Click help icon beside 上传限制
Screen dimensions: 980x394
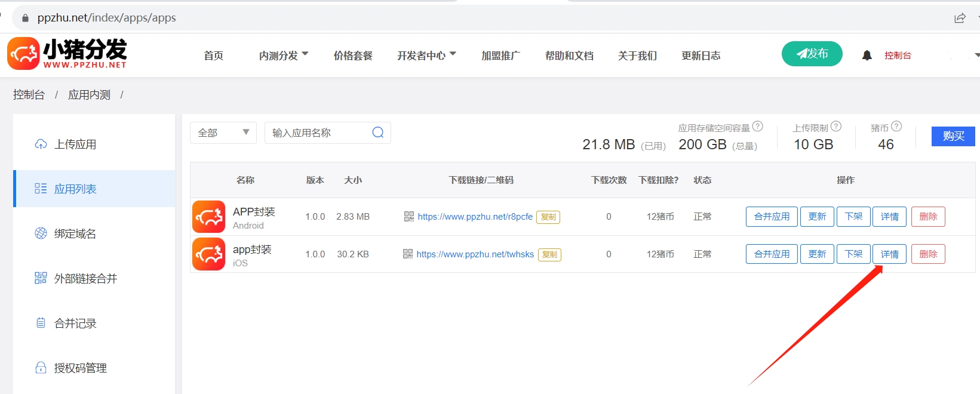pyautogui.click(x=836, y=127)
